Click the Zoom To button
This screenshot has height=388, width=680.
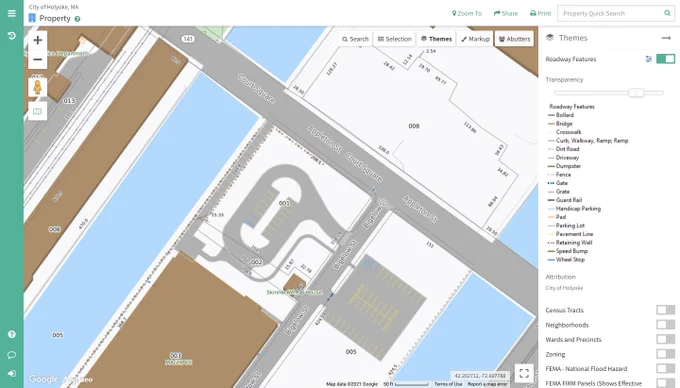click(467, 13)
